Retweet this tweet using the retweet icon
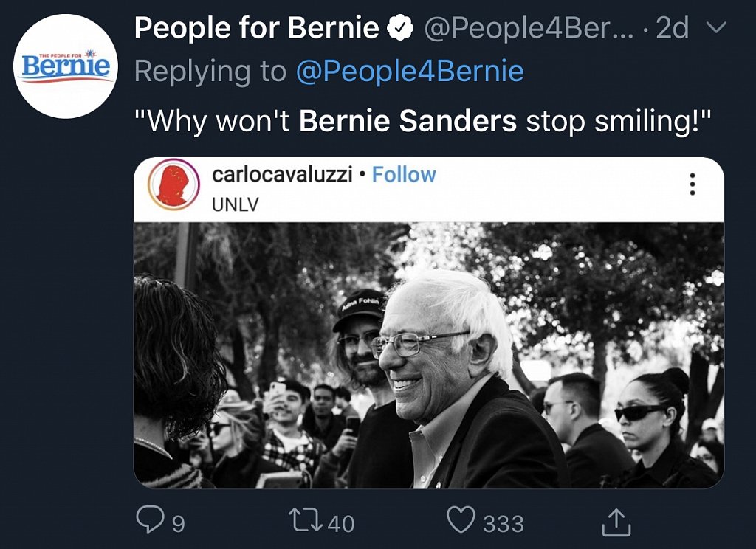The height and width of the screenshot is (549, 756). [307, 522]
